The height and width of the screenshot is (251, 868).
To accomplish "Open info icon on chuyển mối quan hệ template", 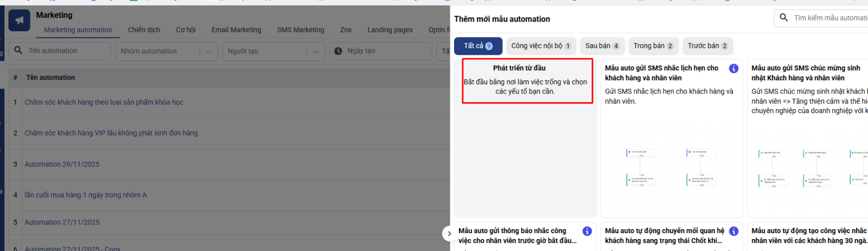I will click(x=733, y=231).
